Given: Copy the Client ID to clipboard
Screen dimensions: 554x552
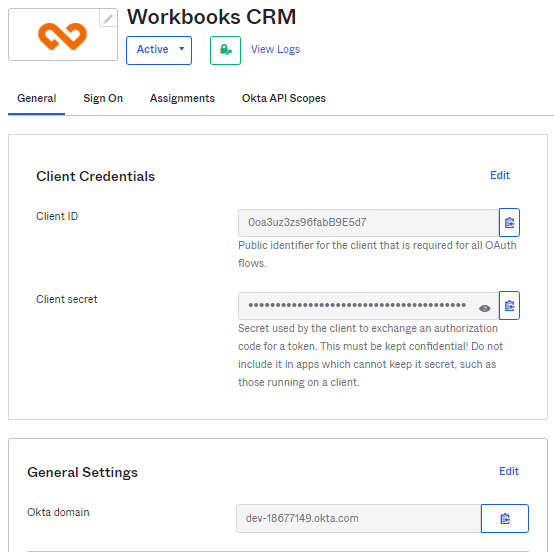Looking at the screenshot, I should pos(509,222).
